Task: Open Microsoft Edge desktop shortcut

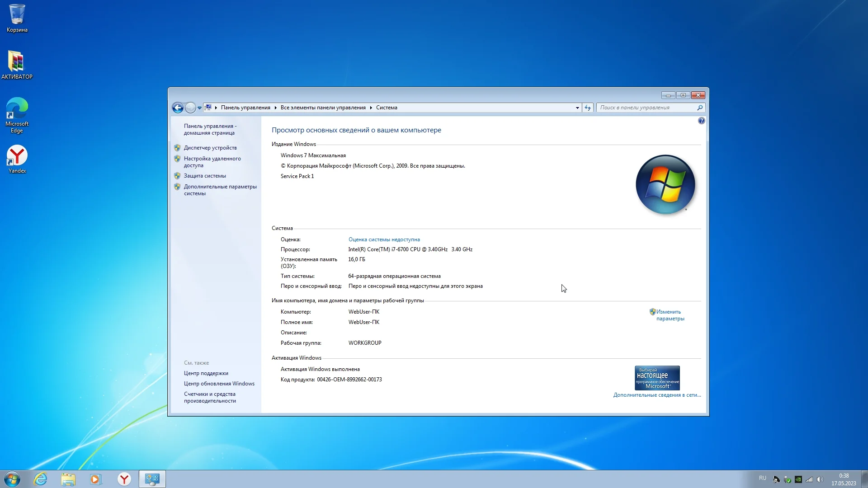Action: tap(17, 115)
